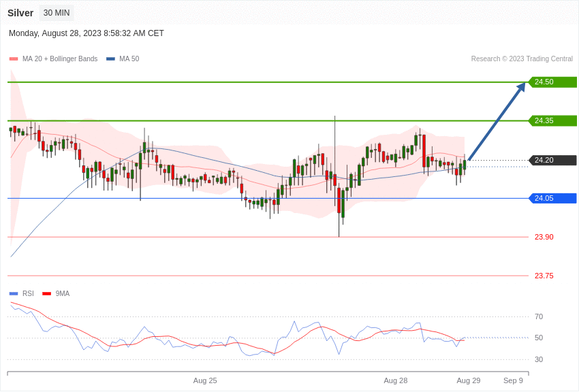Click the Silver chart title
579x392 pixels.
[x=20, y=13]
